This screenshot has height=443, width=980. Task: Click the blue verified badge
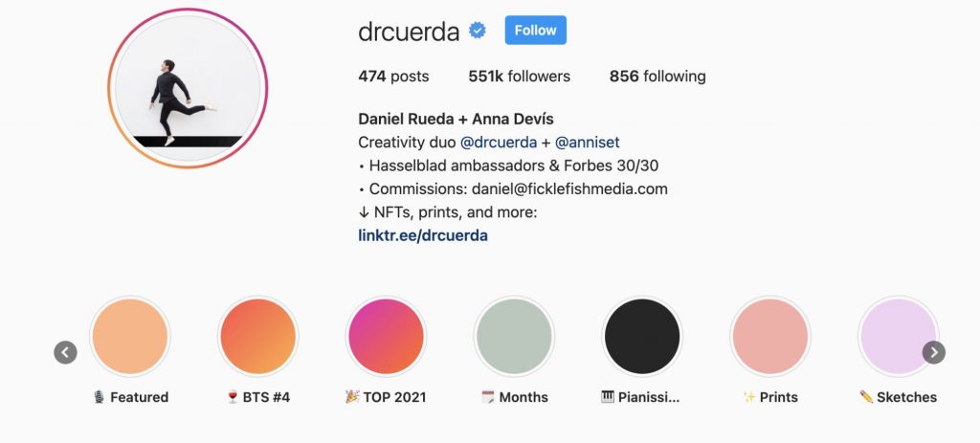tap(478, 31)
